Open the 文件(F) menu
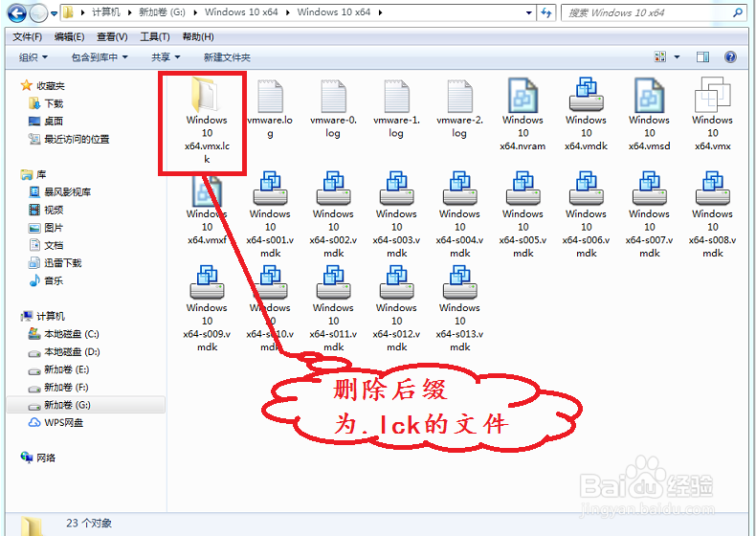Screen dimensions: 756x536 pyautogui.click(x=27, y=37)
